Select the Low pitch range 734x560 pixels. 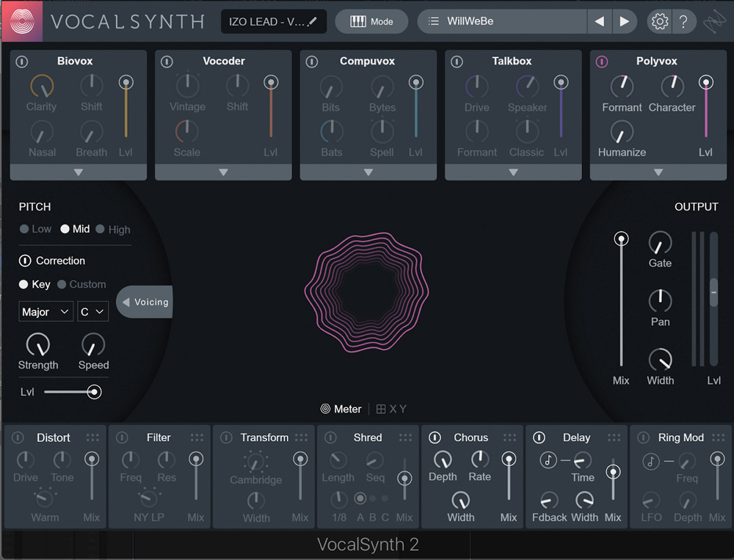point(35,229)
